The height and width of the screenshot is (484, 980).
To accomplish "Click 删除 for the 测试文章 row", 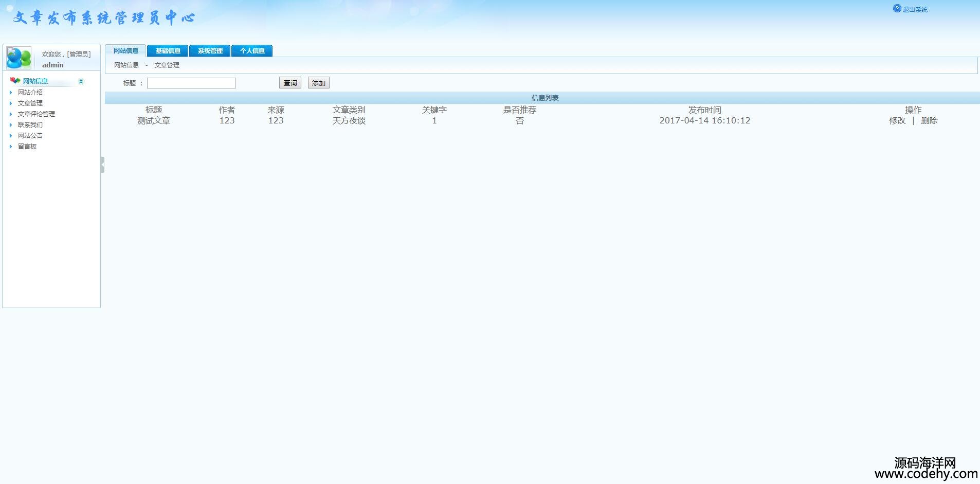I will tap(929, 121).
